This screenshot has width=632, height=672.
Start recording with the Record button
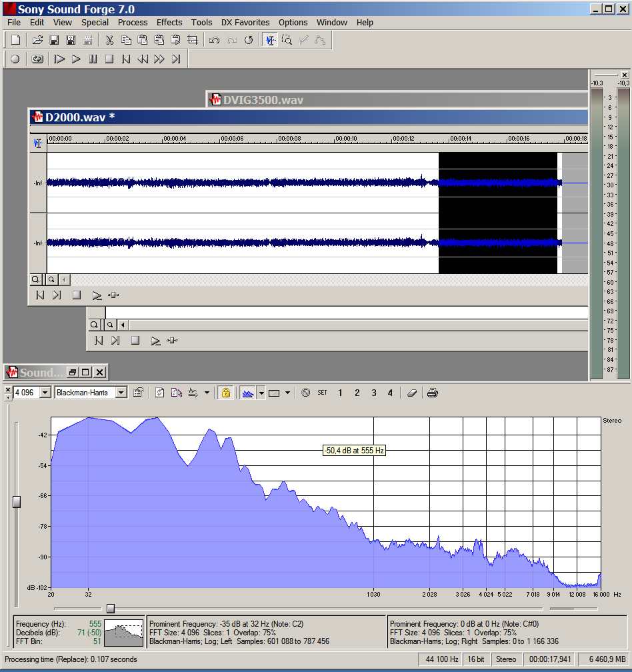click(x=15, y=59)
